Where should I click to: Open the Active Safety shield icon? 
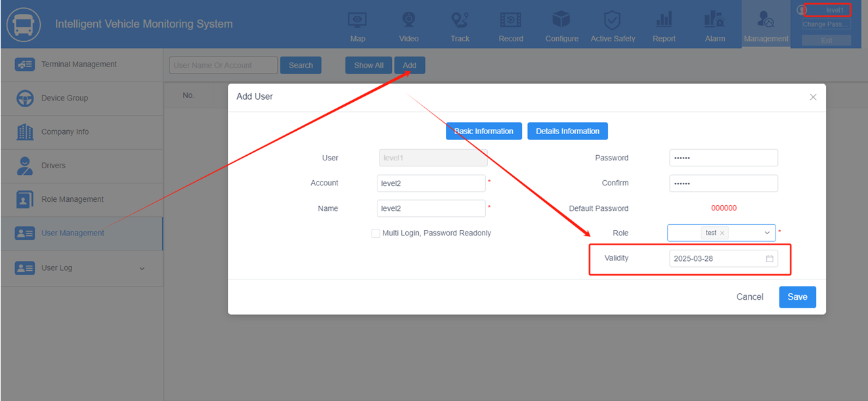613,20
